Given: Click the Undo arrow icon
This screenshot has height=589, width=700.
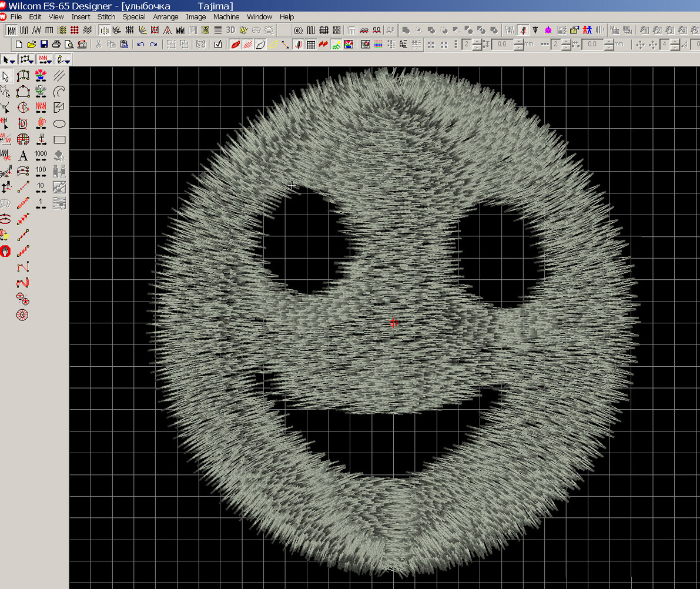Looking at the screenshot, I should coord(140,45).
